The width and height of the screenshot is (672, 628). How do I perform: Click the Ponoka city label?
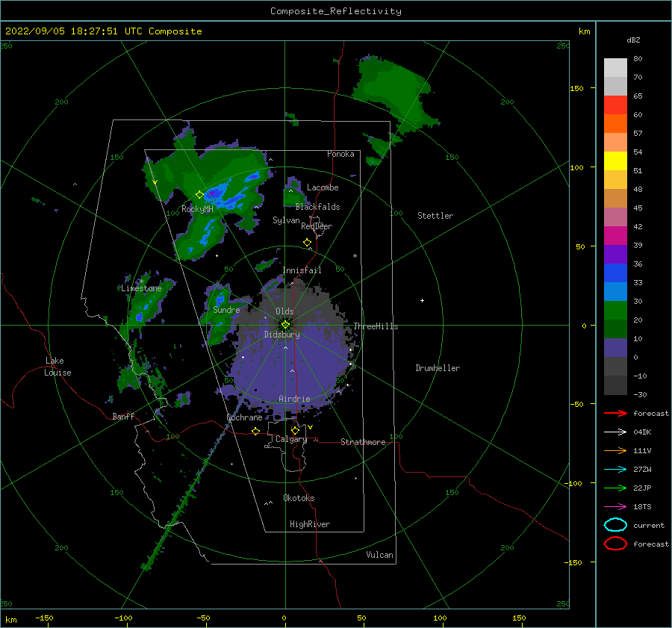coord(340,154)
